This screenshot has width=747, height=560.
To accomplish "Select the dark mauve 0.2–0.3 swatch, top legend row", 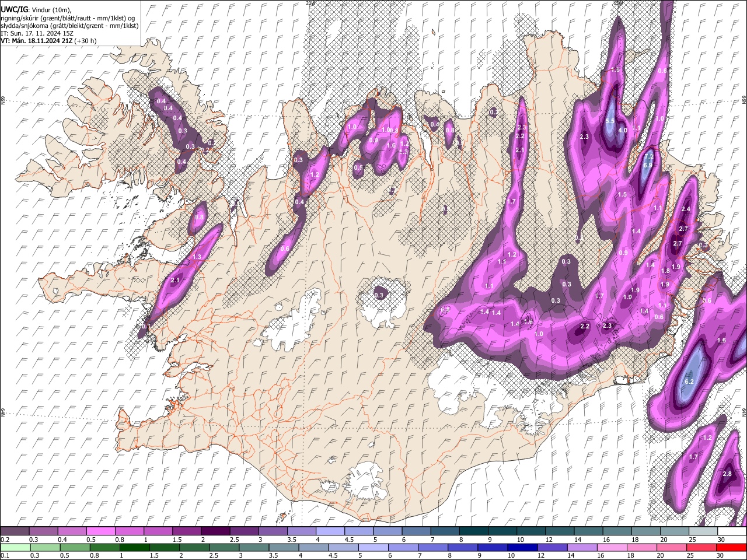I will click(x=14, y=531).
